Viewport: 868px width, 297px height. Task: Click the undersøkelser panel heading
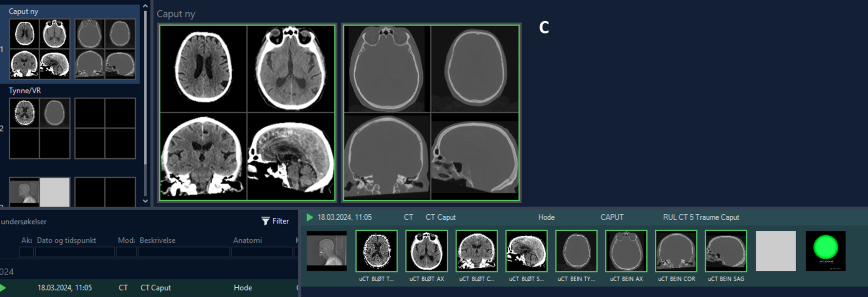pyautogui.click(x=23, y=221)
